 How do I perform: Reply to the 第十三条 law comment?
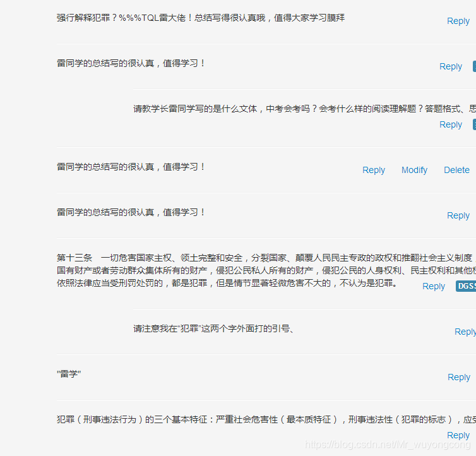pyautogui.click(x=434, y=286)
